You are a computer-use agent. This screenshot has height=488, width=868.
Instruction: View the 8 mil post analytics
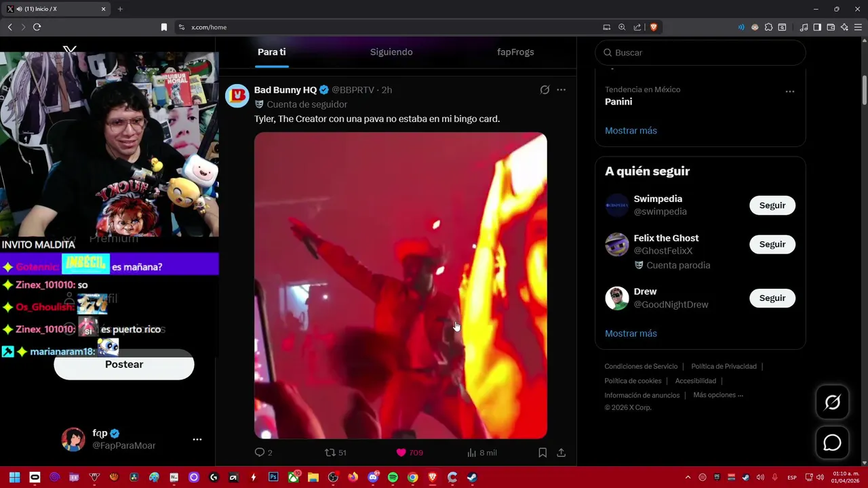(482, 453)
